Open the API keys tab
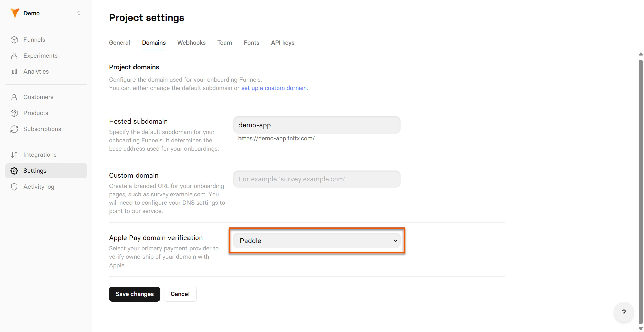644x332 pixels. [x=283, y=43]
